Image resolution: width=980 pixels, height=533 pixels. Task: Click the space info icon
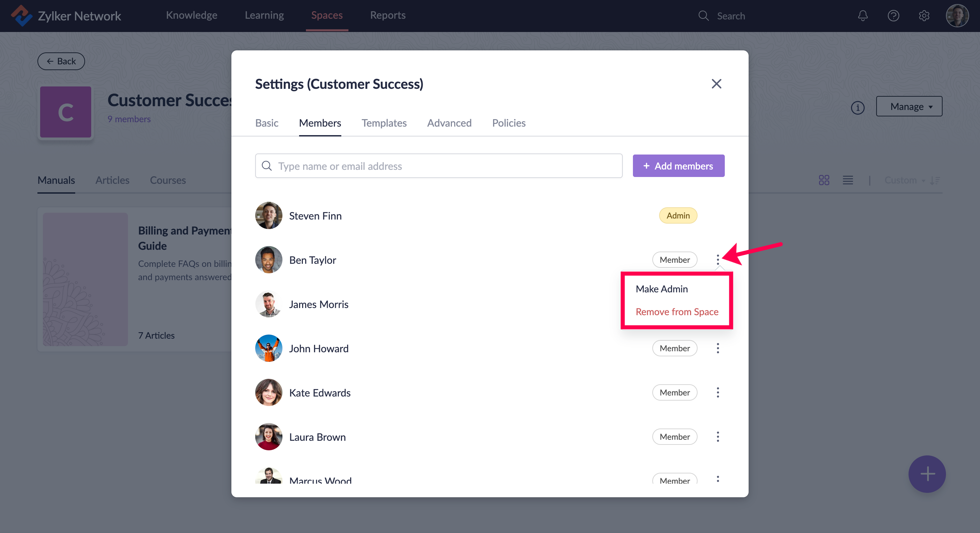tap(857, 108)
